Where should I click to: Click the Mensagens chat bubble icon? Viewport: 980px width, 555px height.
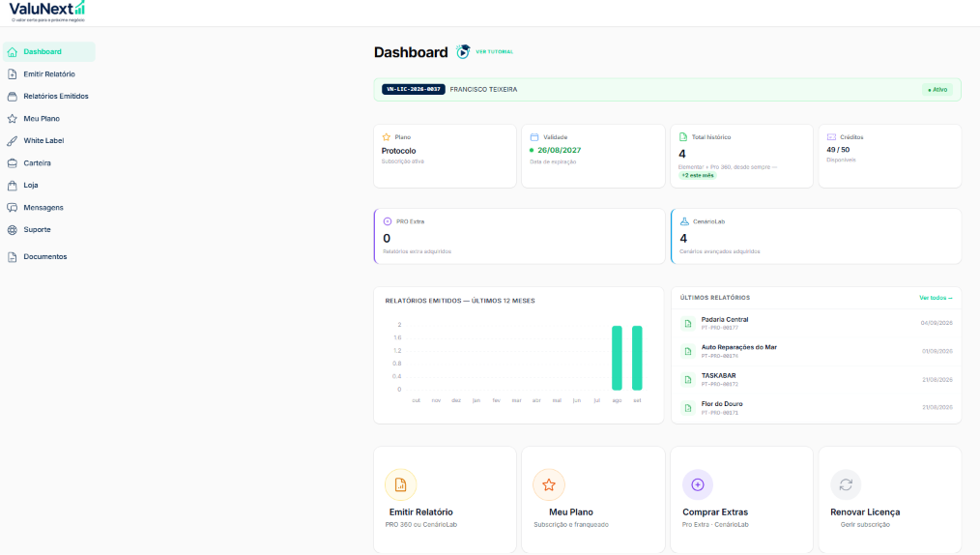(x=12, y=208)
